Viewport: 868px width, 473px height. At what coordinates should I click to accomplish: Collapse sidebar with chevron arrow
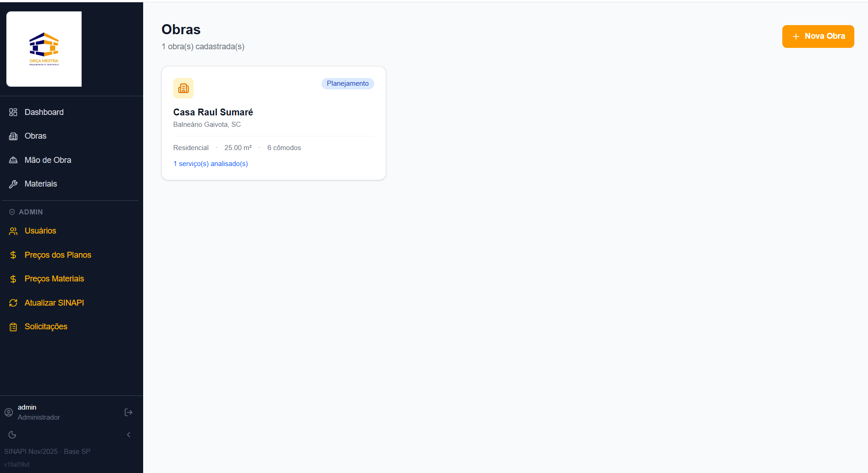(x=129, y=435)
